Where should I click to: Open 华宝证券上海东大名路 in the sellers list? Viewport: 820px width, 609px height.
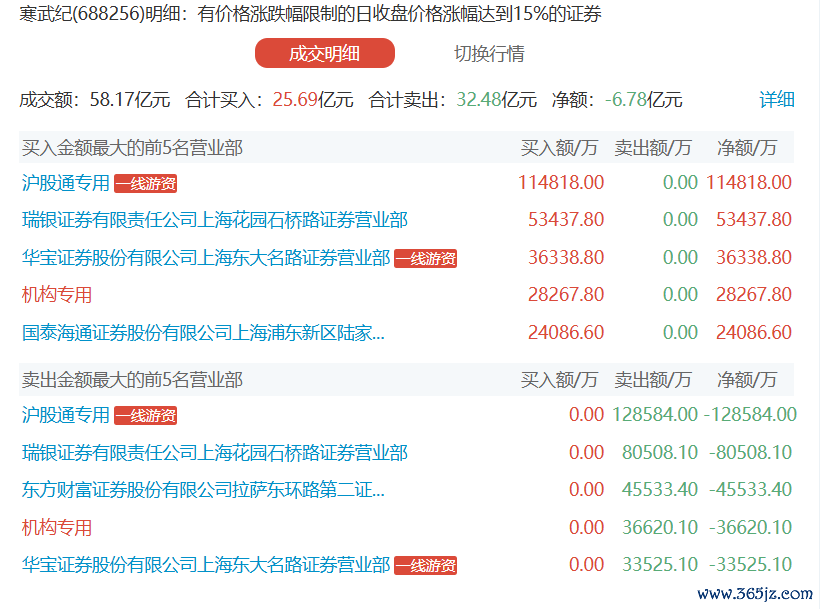point(206,565)
